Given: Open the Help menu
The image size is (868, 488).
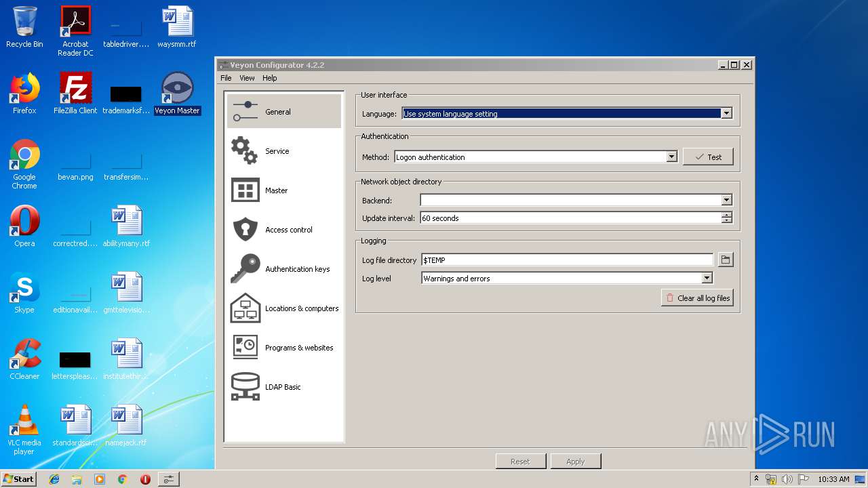Looking at the screenshot, I should click(x=270, y=78).
